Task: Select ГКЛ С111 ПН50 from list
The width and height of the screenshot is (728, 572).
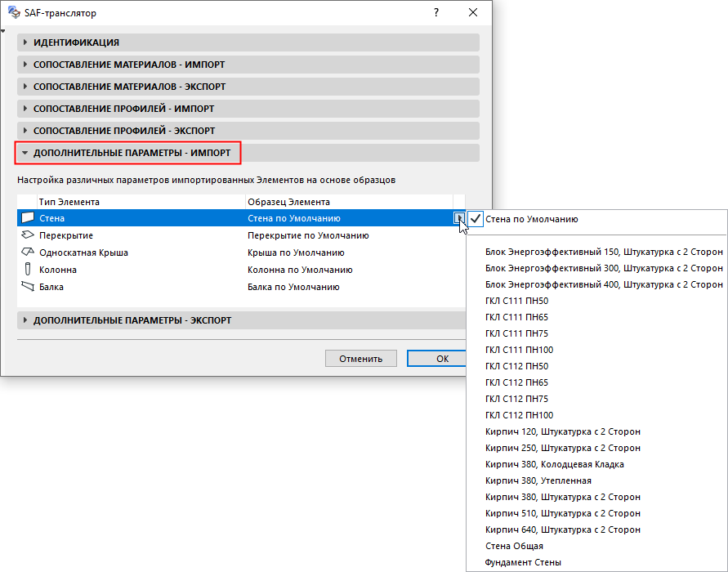Action: [597, 301]
